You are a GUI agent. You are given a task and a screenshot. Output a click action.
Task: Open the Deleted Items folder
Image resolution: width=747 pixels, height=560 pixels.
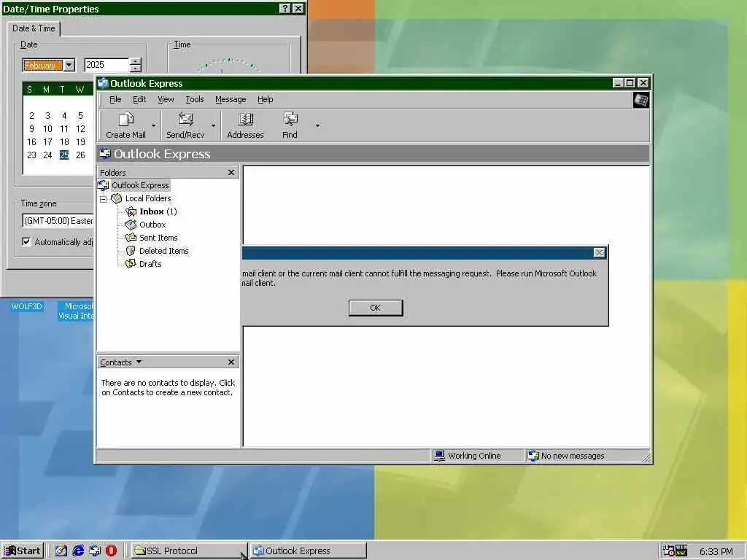(164, 251)
